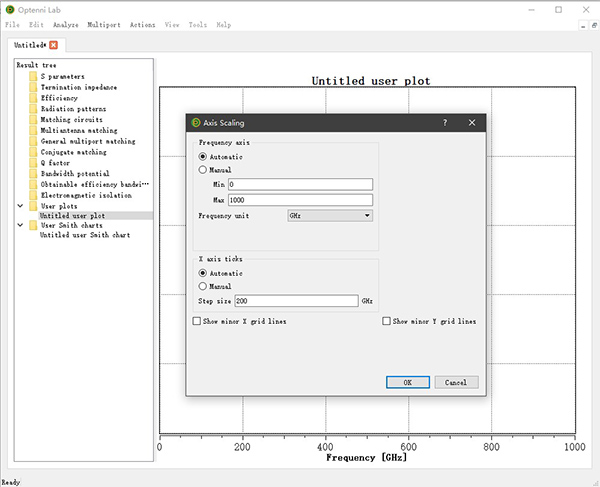This screenshot has height=487, width=600.
Task: Click the Electromagnetic isolation folder icon
Action: tap(33, 195)
